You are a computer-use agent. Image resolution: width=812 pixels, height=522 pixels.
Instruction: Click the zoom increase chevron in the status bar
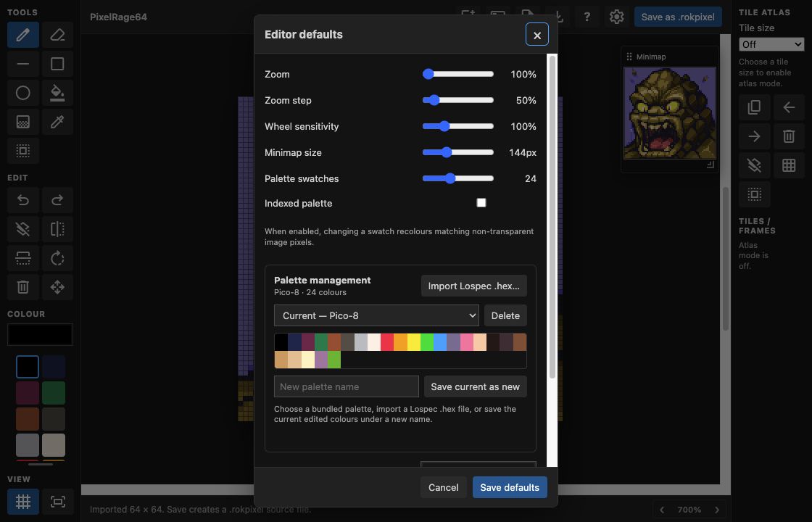pyautogui.click(x=717, y=510)
